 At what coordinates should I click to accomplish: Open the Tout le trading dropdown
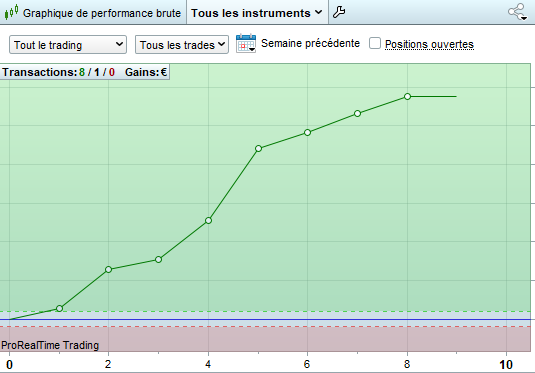68,45
